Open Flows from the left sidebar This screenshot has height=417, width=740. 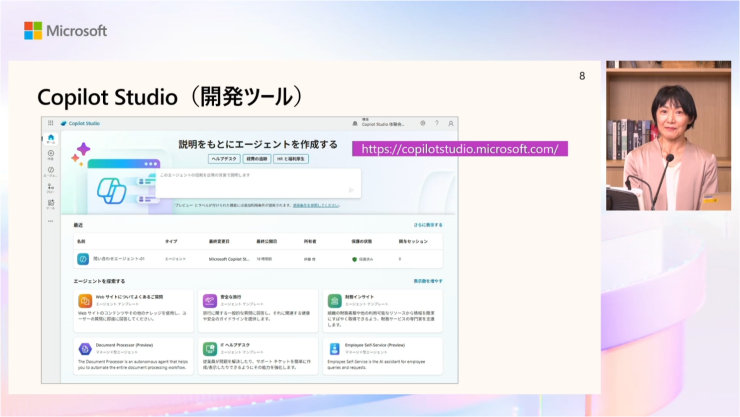[x=50, y=188]
